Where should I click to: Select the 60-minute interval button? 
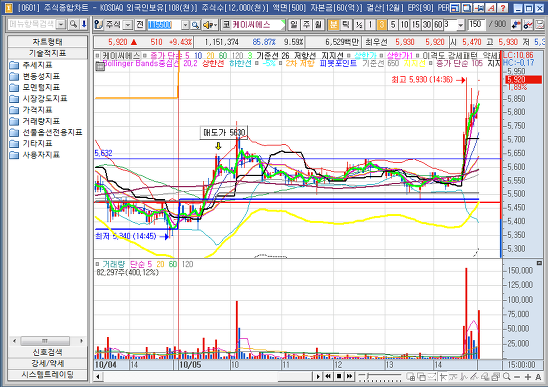coord(438,25)
